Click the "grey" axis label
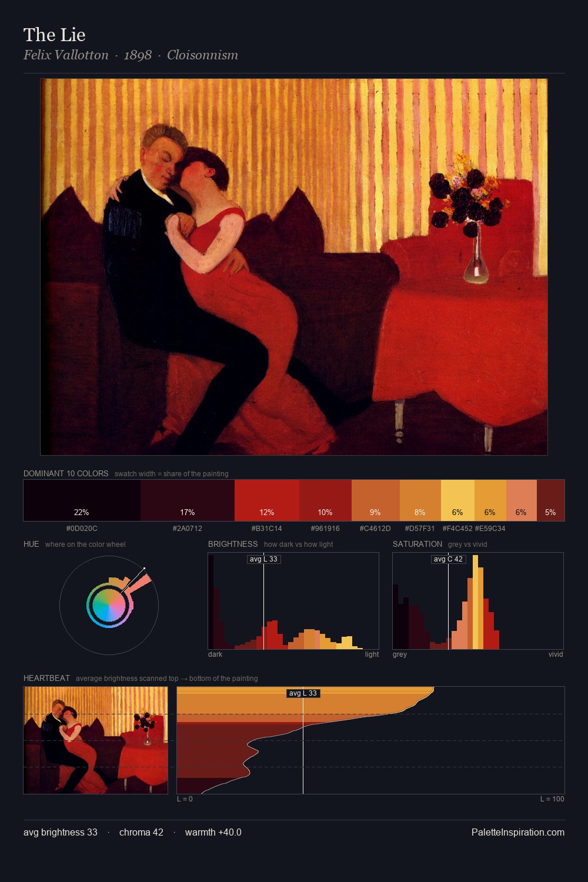The image size is (588, 882). pos(400,654)
